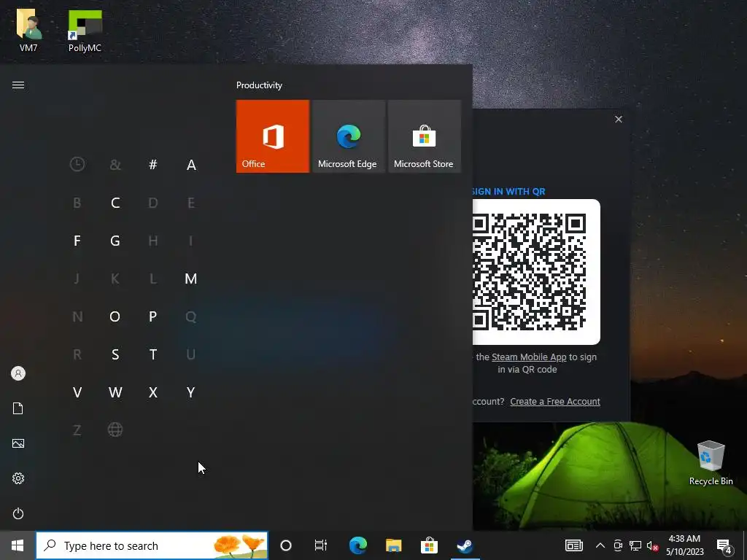The height and width of the screenshot is (560, 747).
Task: Open network status tray icon
Action: (635, 545)
